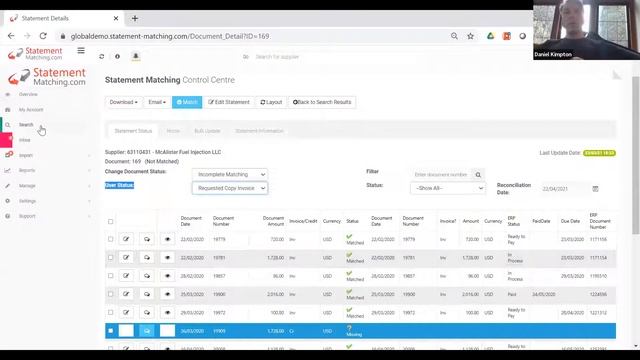Screen dimensions: 640x360
Task: Click the refresh icon in the top bar
Action: (x=102, y=56)
